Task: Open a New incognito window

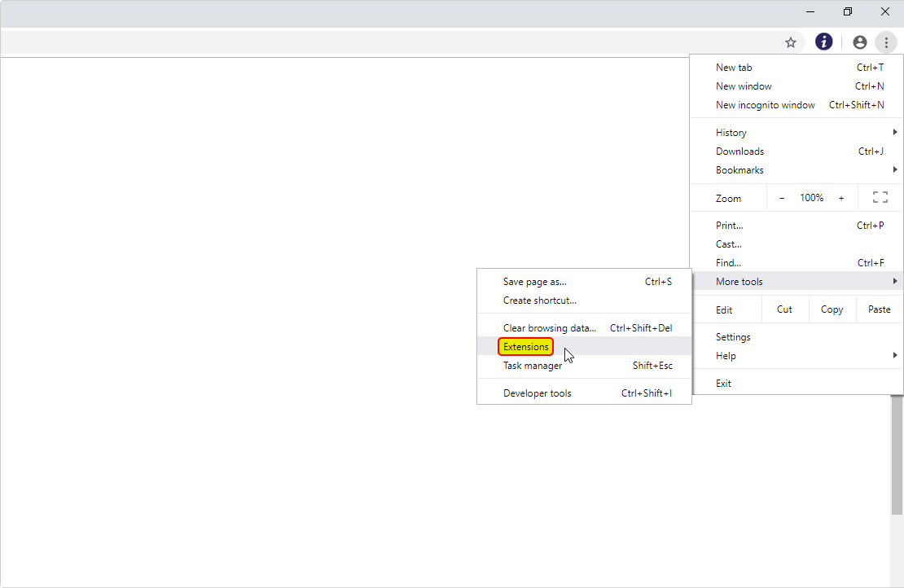Action: pos(766,105)
